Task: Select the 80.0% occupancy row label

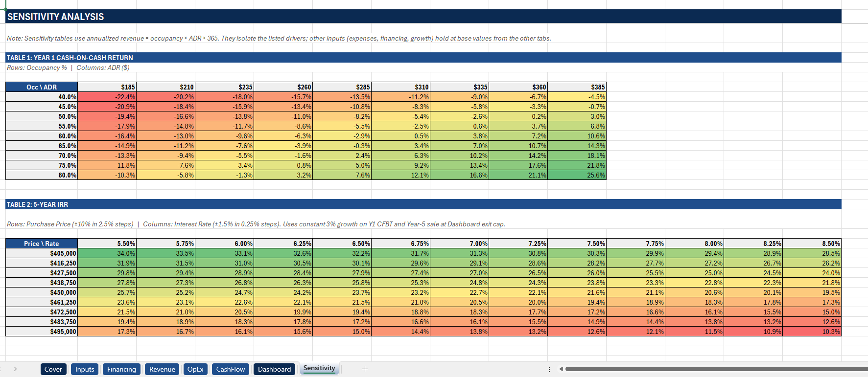Action: (x=42, y=175)
